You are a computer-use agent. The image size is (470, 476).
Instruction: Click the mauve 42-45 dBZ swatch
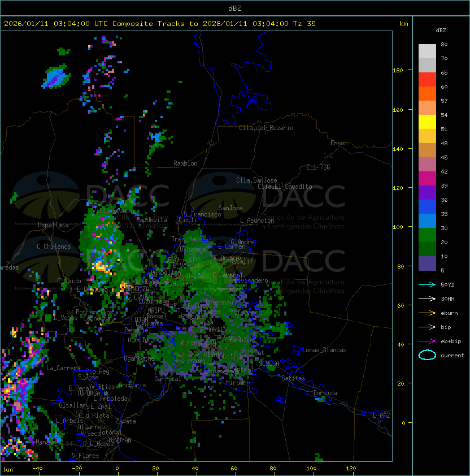coord(427,165)
